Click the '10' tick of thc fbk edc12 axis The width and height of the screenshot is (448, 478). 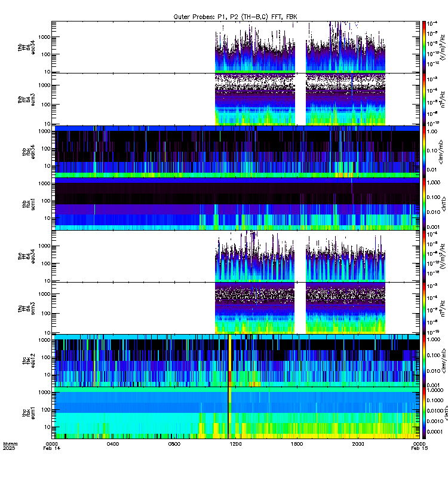47,375
